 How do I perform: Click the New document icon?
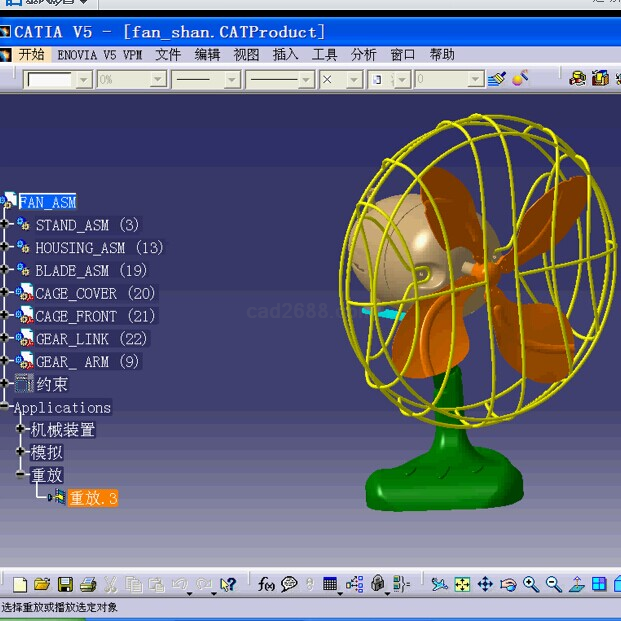(x=19, y=584)
